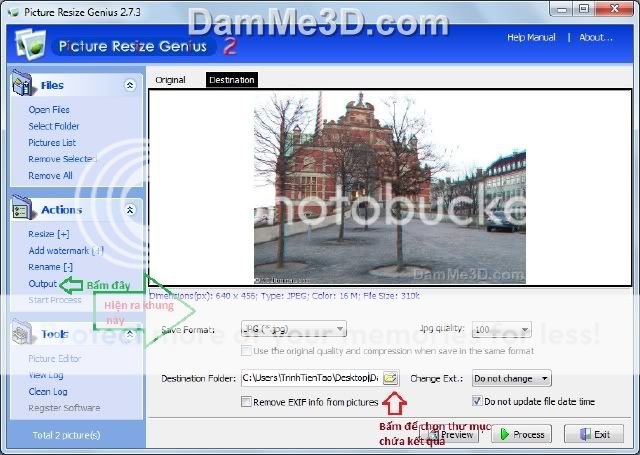Toggle use original quality and compression checkbox
The image size is (640, 455).
tap(247, 351)
